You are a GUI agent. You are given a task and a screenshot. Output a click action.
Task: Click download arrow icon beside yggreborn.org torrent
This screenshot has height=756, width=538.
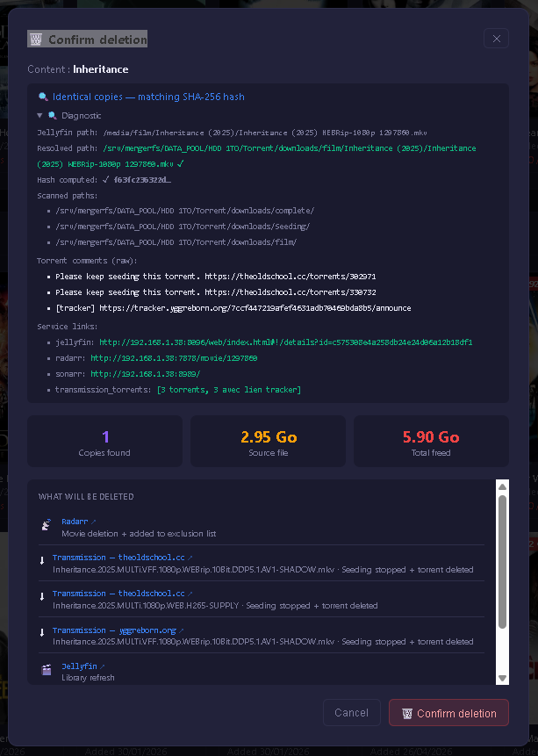[42, 632]
